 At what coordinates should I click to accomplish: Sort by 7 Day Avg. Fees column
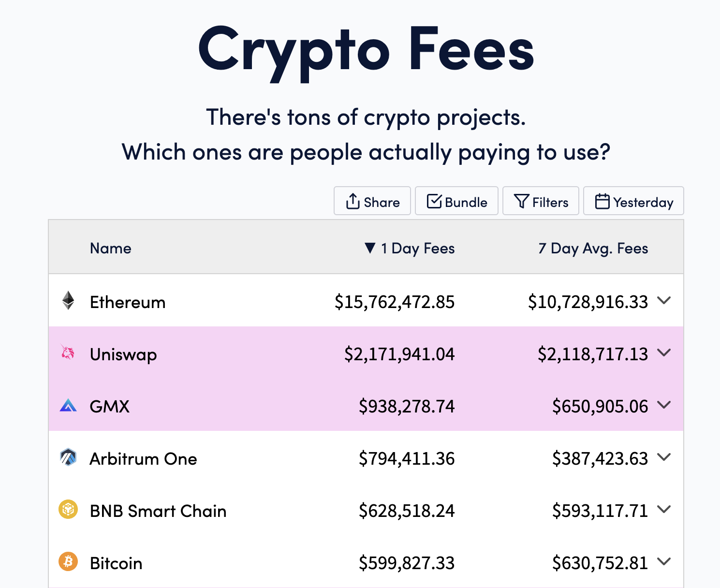pos(593,248)
